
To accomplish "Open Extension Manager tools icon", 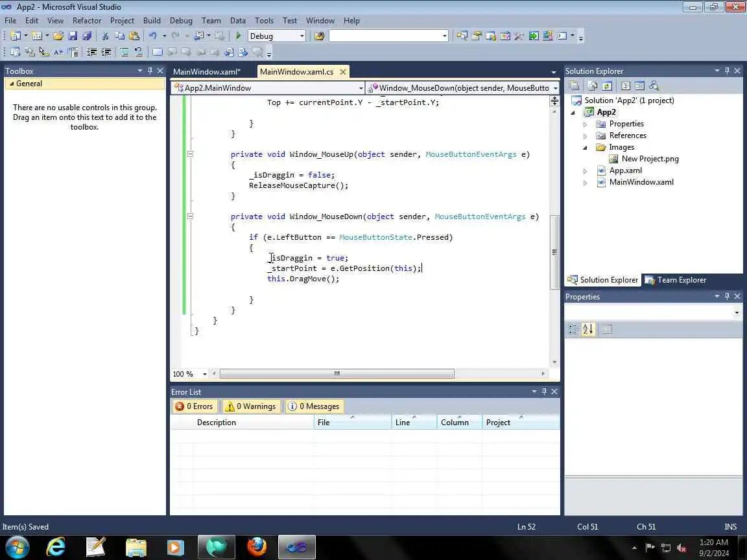I will coord(519,36).
